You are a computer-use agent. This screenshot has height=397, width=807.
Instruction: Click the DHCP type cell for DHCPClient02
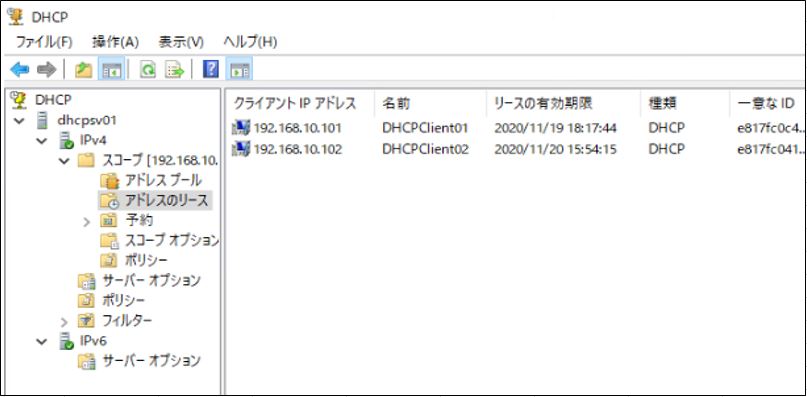666,149
